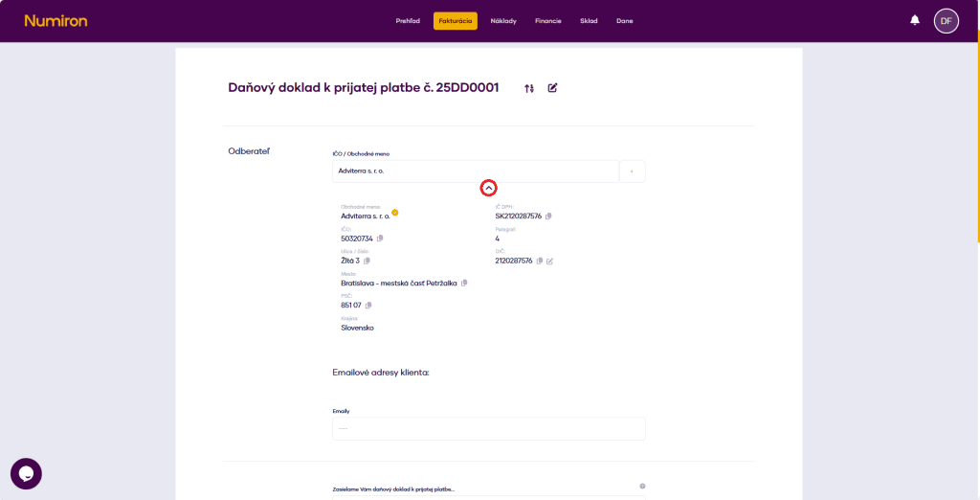Click the help icon above the message field
980x500 pixels.
tap(642, 486)
